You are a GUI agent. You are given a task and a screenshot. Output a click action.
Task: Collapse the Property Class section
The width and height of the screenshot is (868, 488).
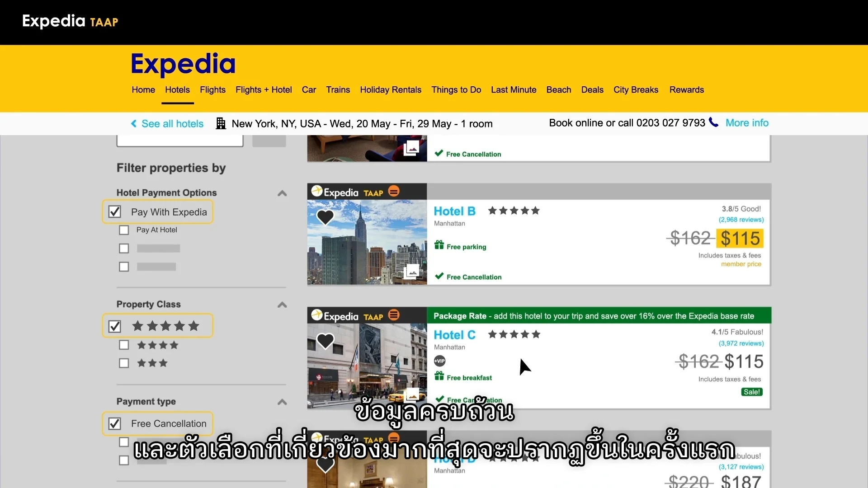pos(282,305)
